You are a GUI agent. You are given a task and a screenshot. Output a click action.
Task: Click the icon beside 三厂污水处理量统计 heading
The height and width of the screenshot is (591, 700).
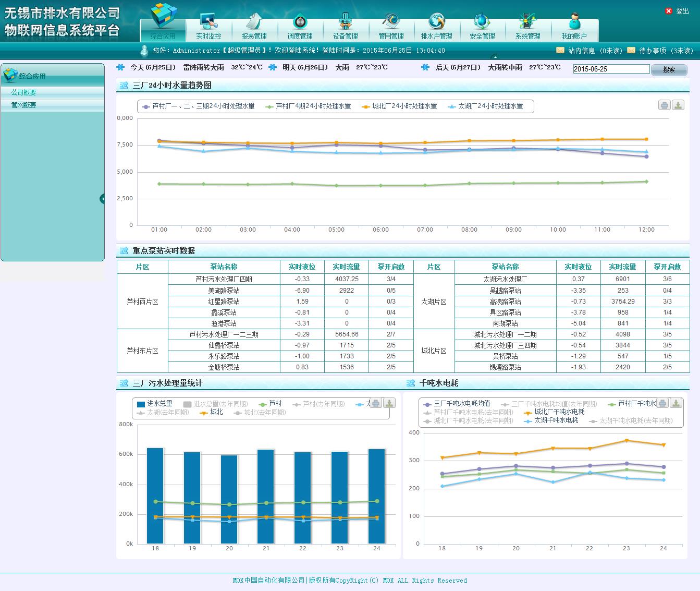coord(124,383)
